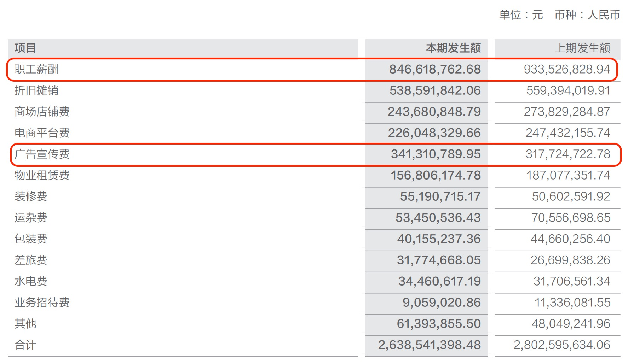The width and height of the screenshot is (634, 364).
Task: Select the 职工薪酬 row label
Action: [36, 69]
